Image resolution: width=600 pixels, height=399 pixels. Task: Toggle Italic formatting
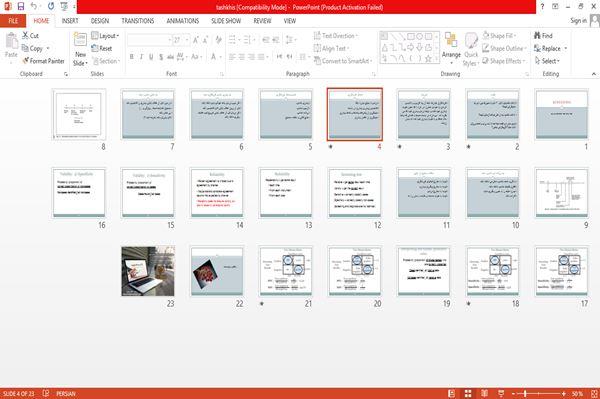pos(141,57)
